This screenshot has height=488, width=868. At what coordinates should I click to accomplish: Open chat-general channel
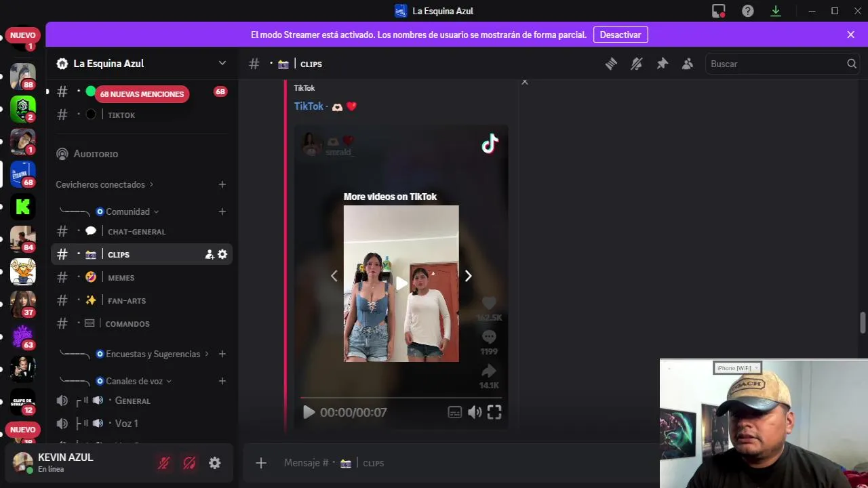[142, 232]
